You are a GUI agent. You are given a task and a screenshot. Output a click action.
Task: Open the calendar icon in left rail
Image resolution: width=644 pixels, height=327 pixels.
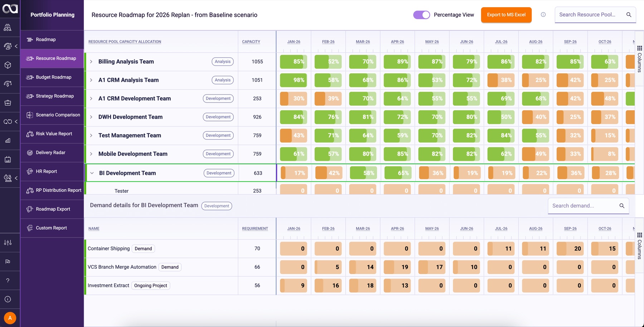coord(8,159)
